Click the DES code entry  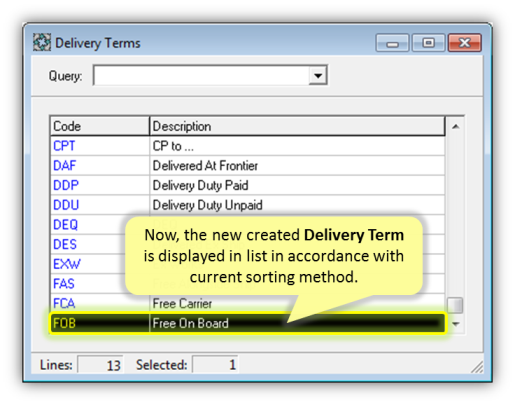pos(65,244)
